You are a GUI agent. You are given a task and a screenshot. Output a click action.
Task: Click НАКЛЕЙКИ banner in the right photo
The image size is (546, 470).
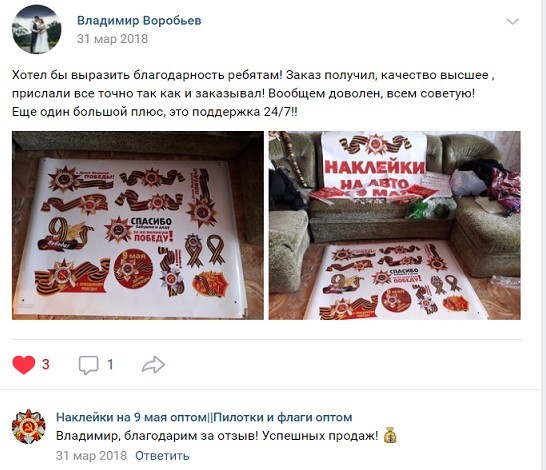click(x=375, y=169)
